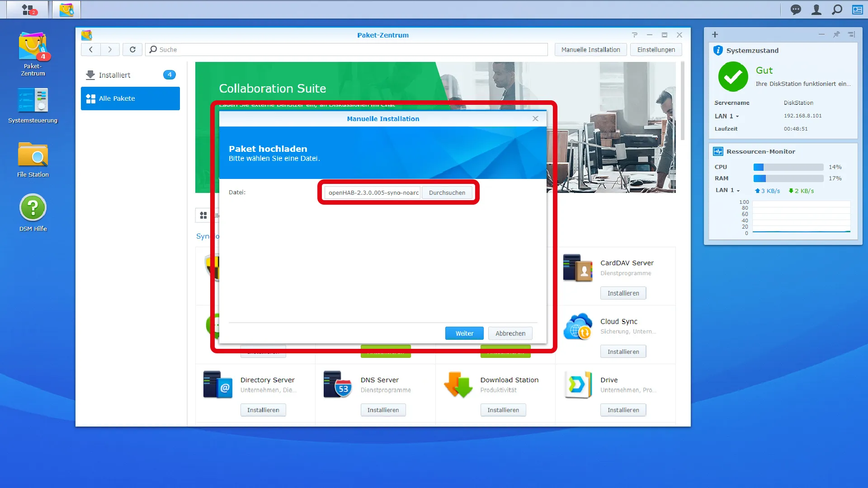Open help for Paket-Zentrum window
This screenshot has height=488, width=868.
pyautogui.click(x=635, y=35)
